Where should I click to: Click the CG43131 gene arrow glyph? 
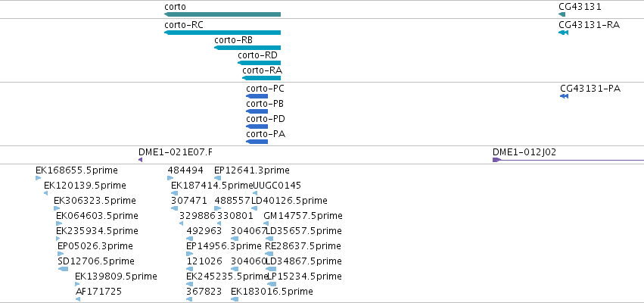[562, 14]
